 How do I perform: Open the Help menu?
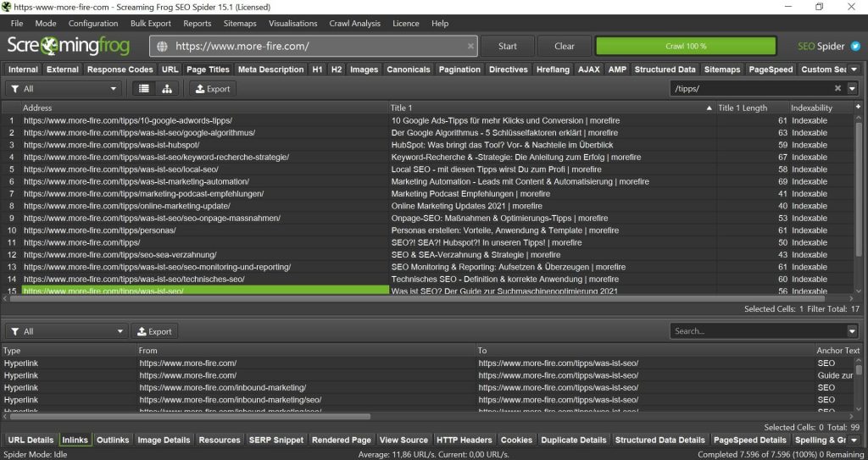click(x=440, y=23)
